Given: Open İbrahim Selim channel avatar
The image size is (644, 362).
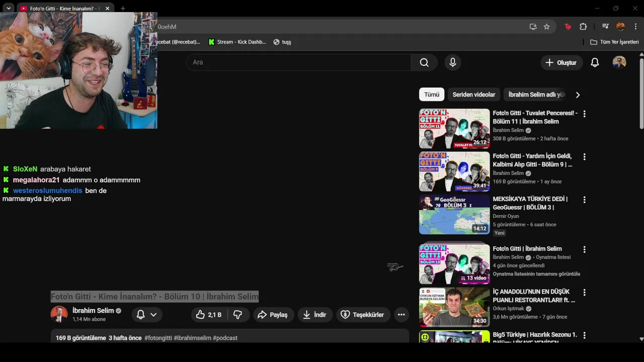Looking at the screenshot, I should pyautogui.click(x=59, y=314).
